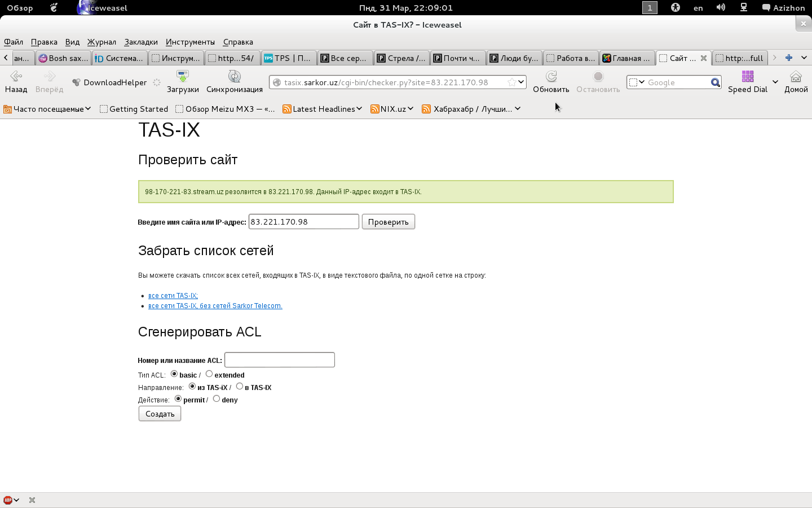Screen dimensions: 812x508
Task: Click the ACL number or name input field
Action: (280, 360)
